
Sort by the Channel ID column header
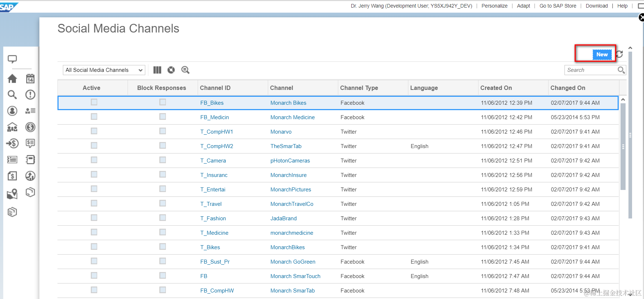pos(233,88)
